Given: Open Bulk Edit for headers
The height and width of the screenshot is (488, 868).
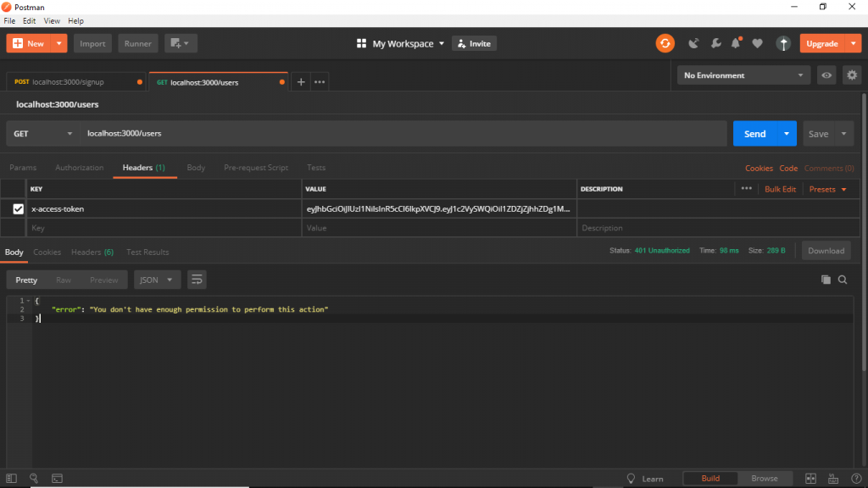Looking at the screenshot, I should (780, 189).
